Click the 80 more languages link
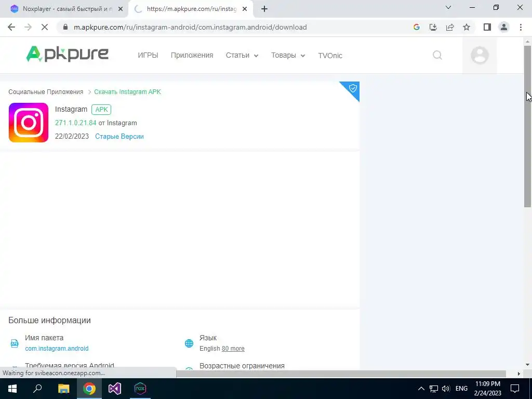Image resolution: width=532 pixels, height=399 pixels. point(233,349)
